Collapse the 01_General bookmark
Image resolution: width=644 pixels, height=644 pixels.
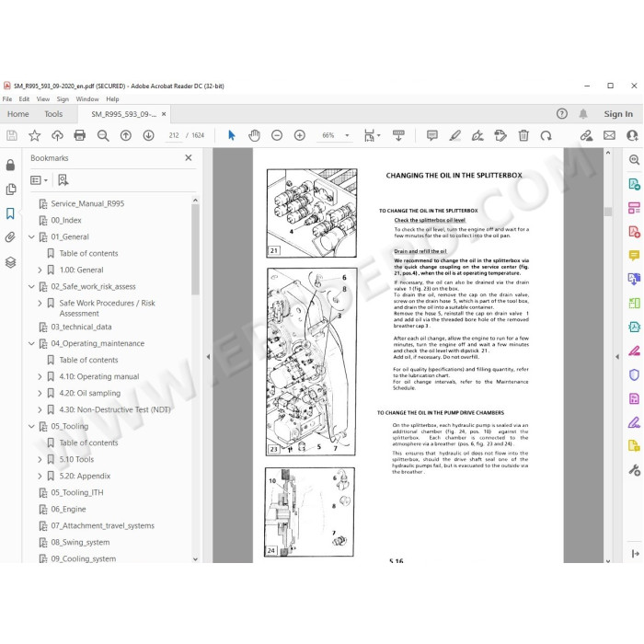(31, 237)
